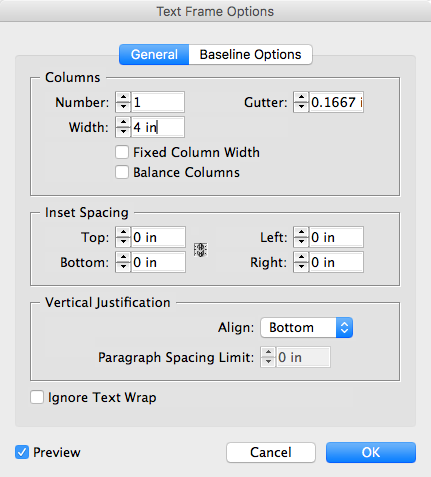Click the Paragraph Spacing Limit up arrow
This screenshot has width=431, height=477.
268,352
